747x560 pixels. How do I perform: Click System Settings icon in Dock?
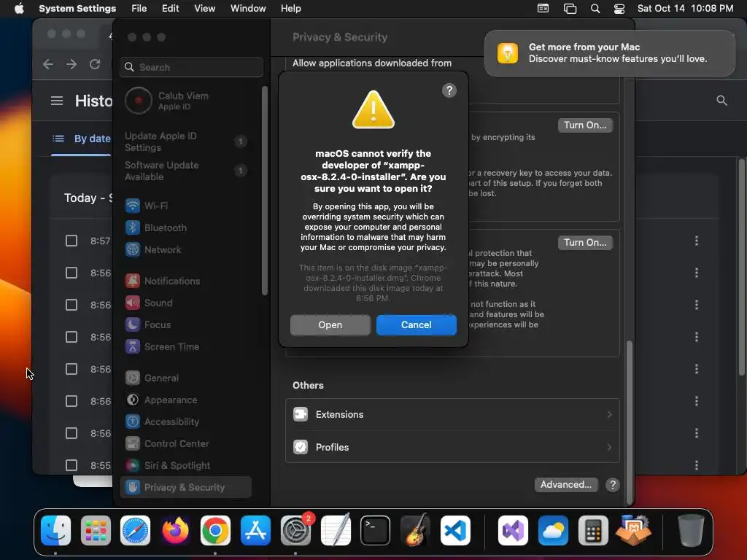295,530
